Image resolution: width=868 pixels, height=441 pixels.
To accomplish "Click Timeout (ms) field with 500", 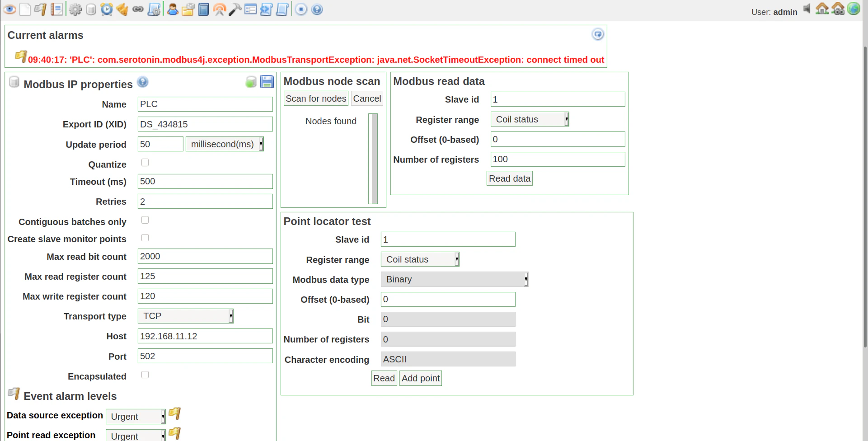I will point(205,181).
